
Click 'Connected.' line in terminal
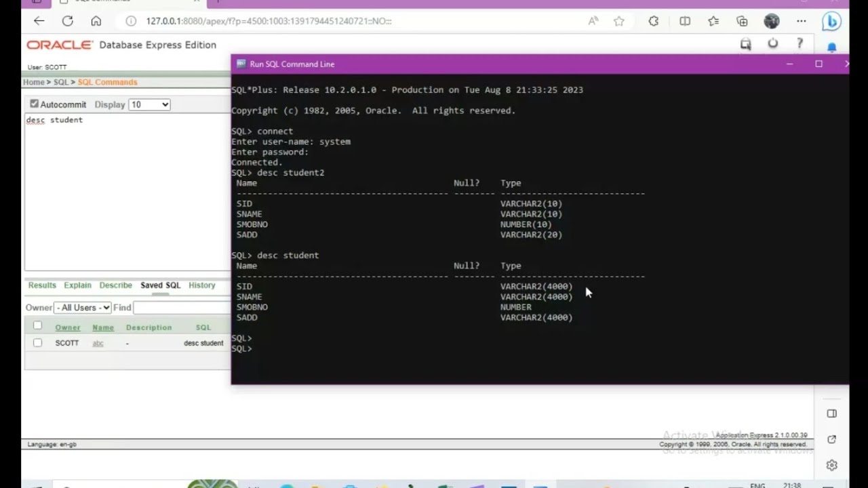[257, 163]
